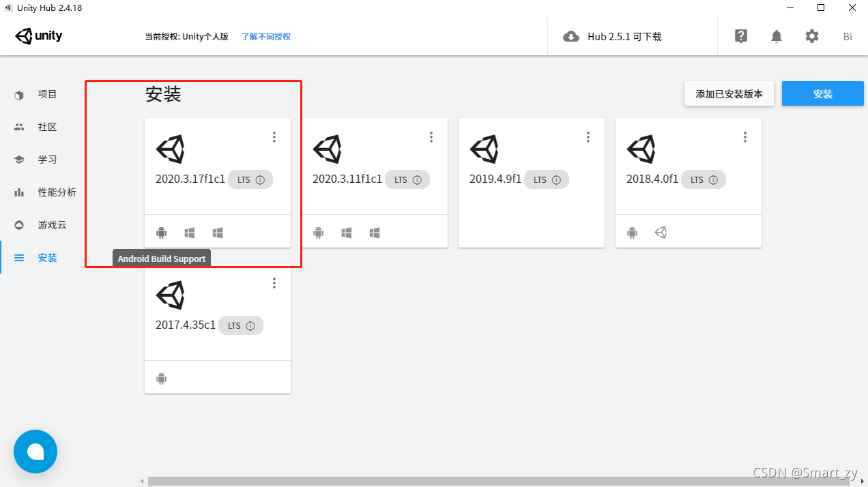Open the three-dot menu for 2019.4.9f1

588,137
